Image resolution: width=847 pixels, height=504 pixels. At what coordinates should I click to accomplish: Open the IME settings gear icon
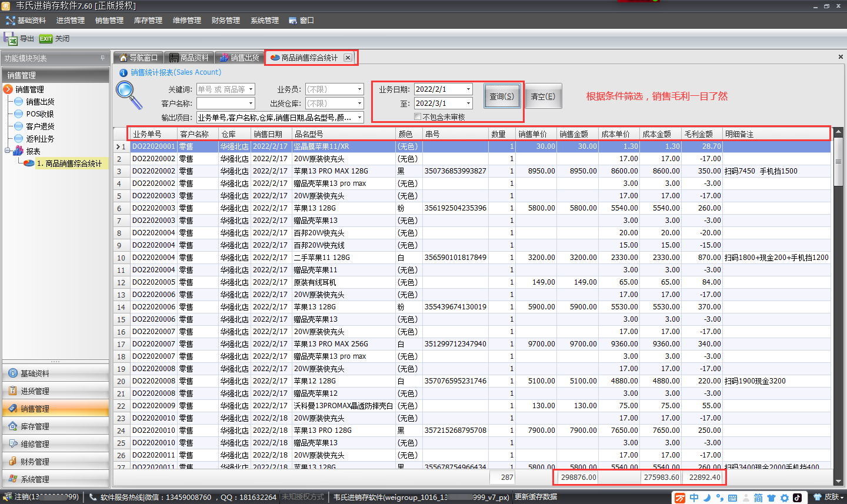click(784, 498)
